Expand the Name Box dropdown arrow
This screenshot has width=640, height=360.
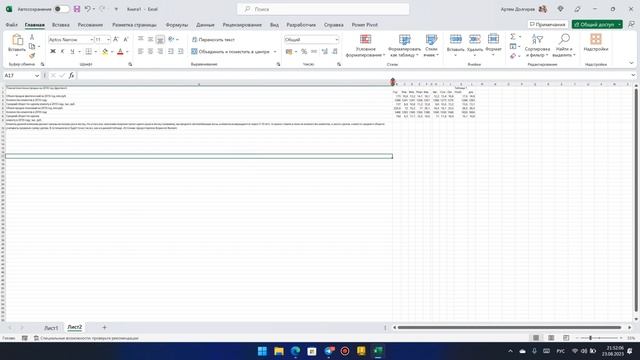tap(37, 76)
